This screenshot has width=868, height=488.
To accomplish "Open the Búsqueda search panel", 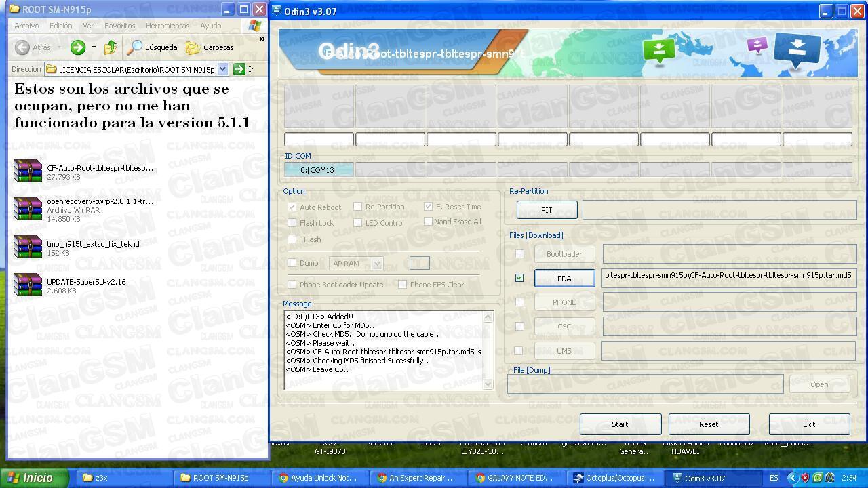I will (x=153, y=47).
